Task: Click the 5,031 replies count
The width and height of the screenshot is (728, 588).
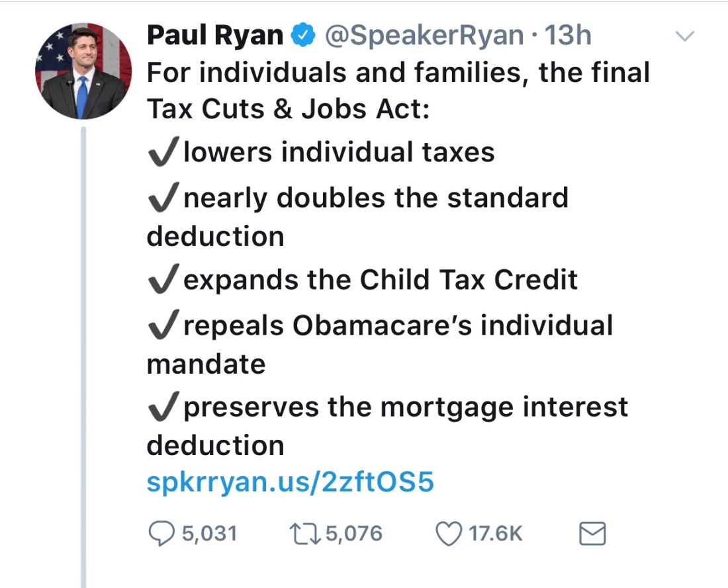Action: [x=209, y=534]
